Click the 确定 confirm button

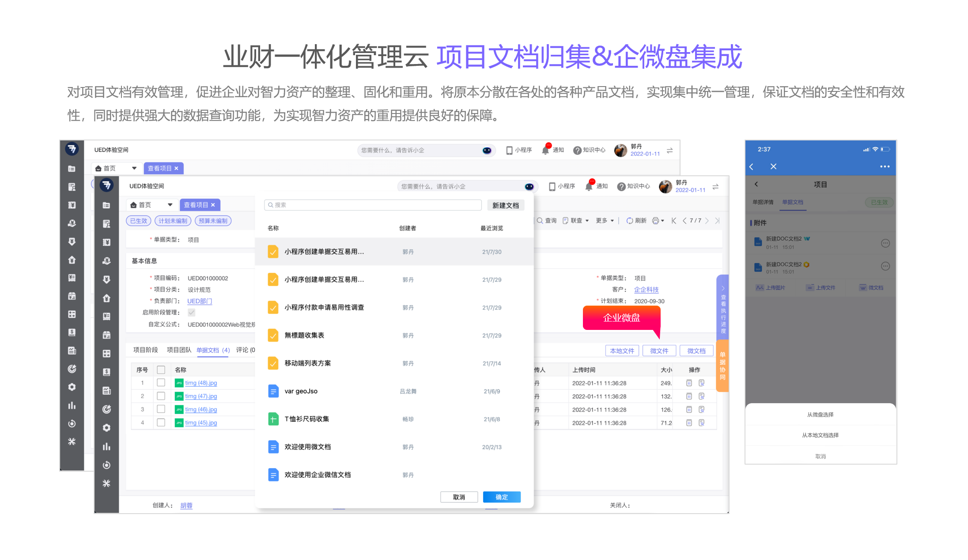point(502,497)
